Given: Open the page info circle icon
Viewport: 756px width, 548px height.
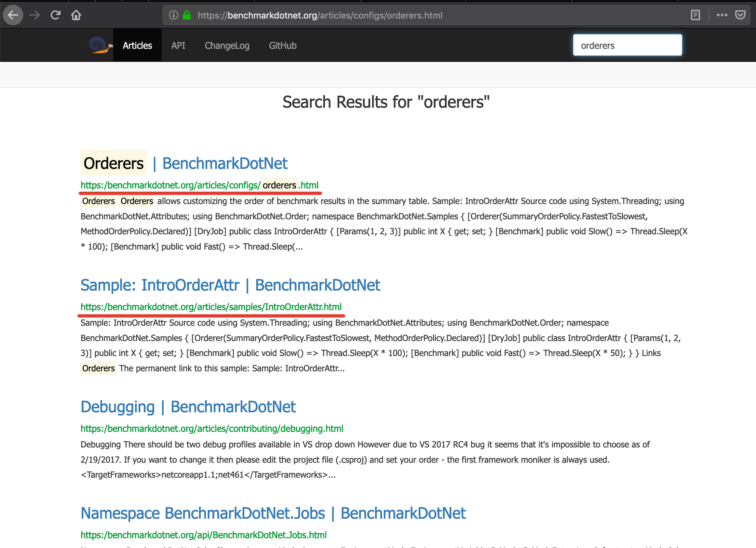Looking at the screenshot, I should 173,15.
